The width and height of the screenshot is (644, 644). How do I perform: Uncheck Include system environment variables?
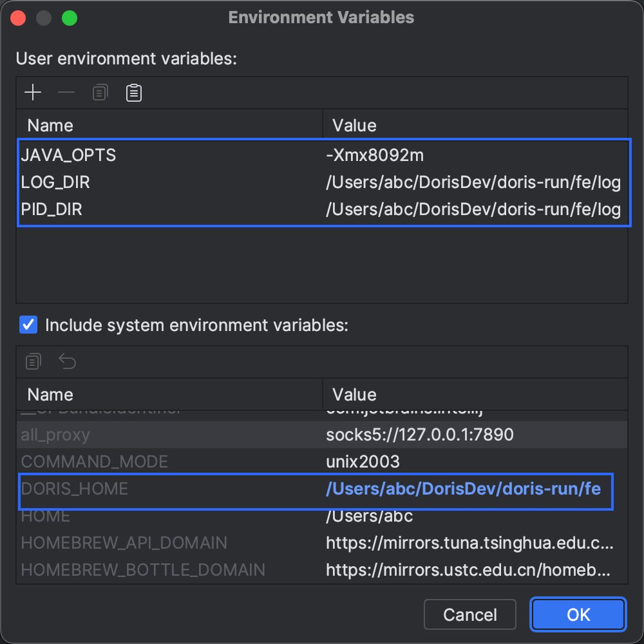28,325
